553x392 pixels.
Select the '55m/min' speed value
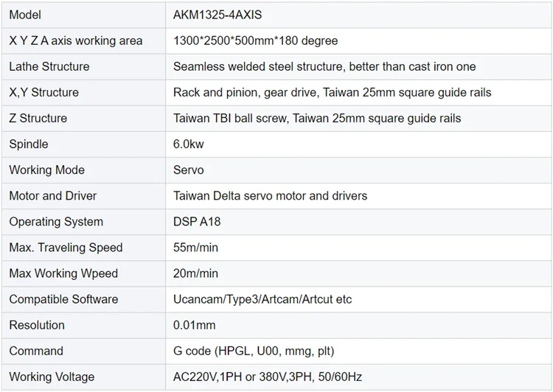tap(195, 248)
